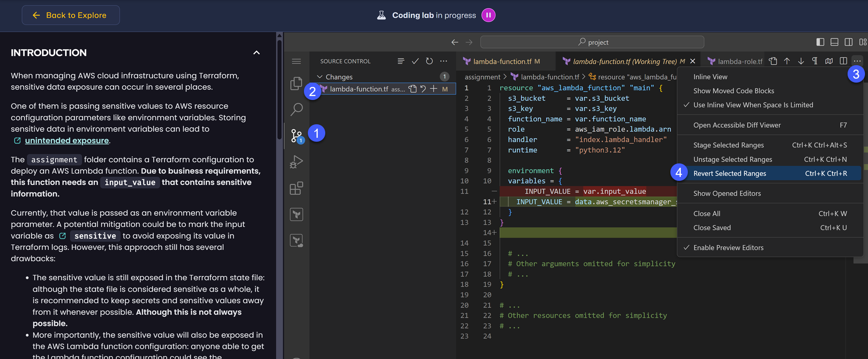Click lambda-function.tf breadcrumb
Screen dimensions: 868x359
click(545, 77)
